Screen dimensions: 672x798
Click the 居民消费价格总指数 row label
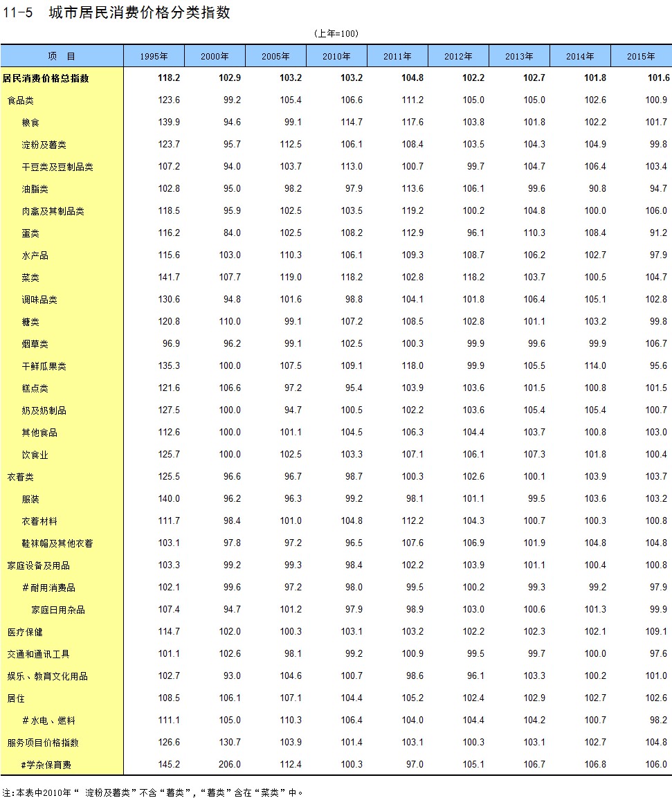click(46, 78)
